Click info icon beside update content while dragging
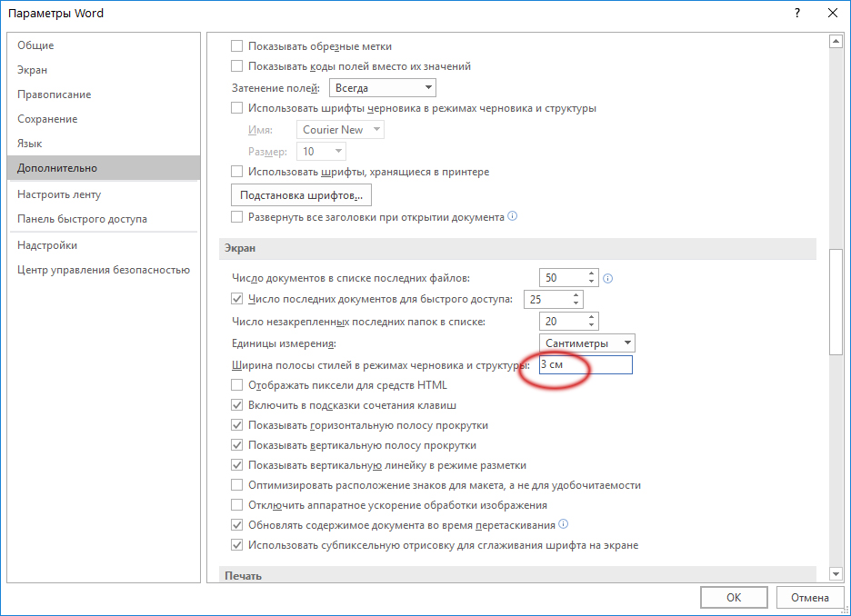This screenshot has width=851, height=616. 564,524
